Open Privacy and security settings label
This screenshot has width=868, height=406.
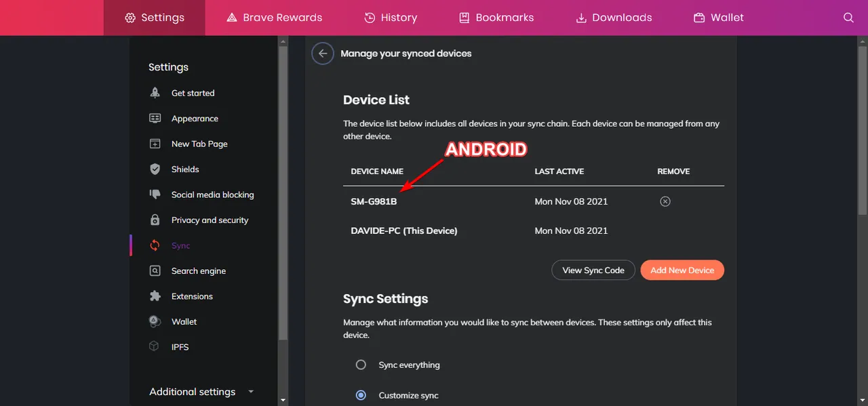(210, 220)
